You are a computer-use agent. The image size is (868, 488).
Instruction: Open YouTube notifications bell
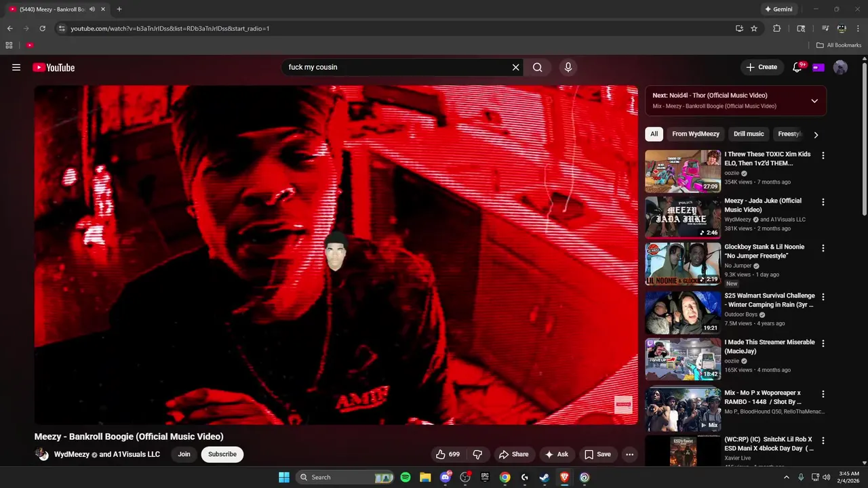click(797, 67)
